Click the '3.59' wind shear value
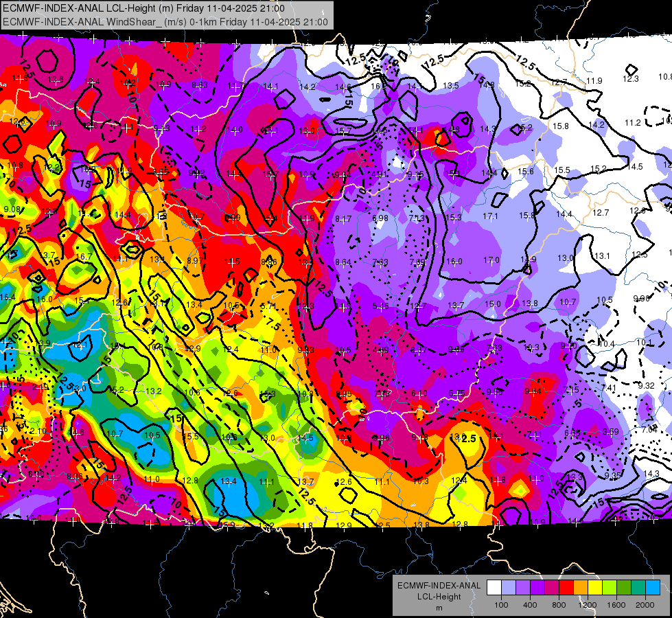 (611, 431)
